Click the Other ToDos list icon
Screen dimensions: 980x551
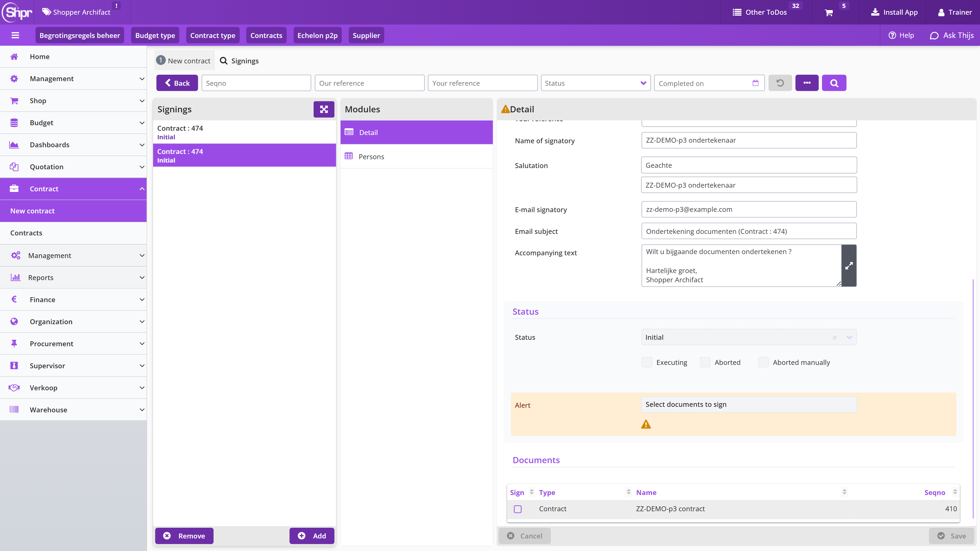tap(737, 12)
